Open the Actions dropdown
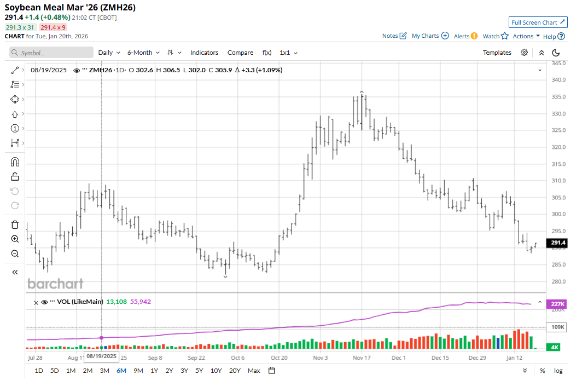 click(x=526, y=36)
